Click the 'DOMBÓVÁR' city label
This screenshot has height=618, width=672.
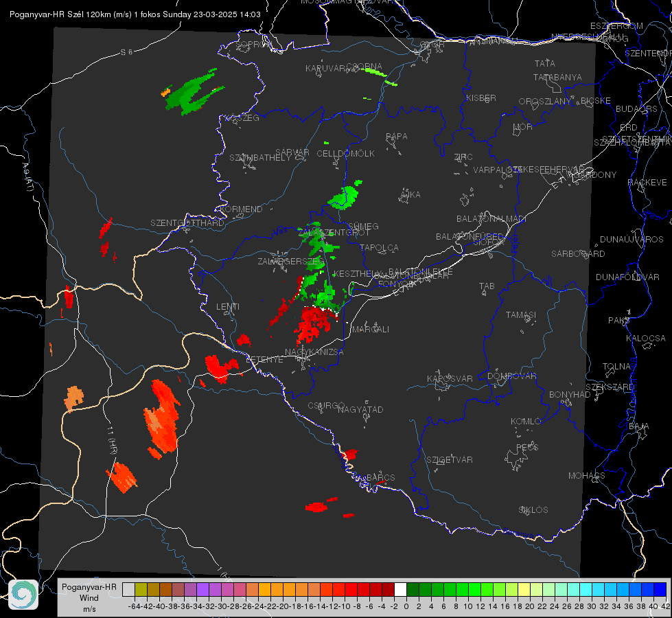[511, 376]
